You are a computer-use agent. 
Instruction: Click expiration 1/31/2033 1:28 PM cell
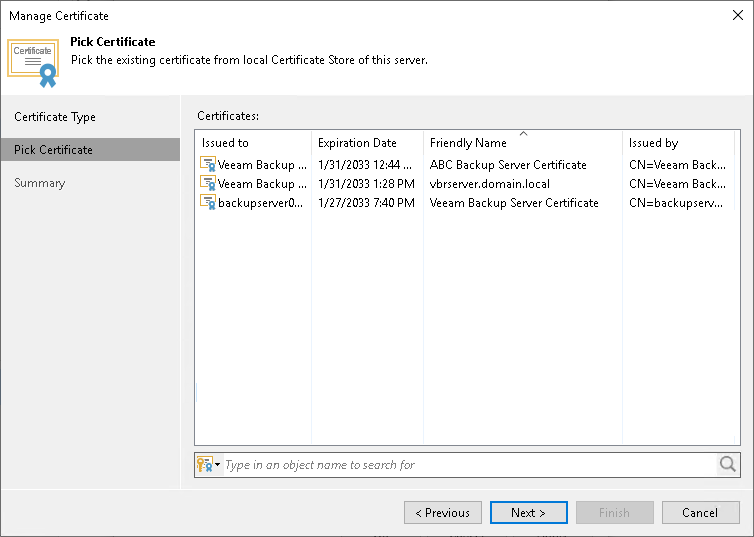(x=366, y=184)
